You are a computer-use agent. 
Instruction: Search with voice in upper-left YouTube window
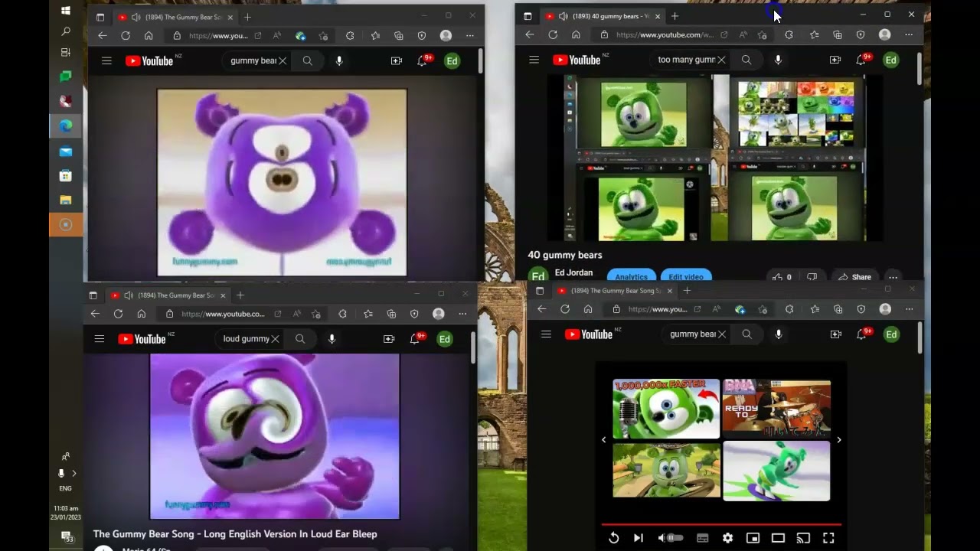point(339,60)
